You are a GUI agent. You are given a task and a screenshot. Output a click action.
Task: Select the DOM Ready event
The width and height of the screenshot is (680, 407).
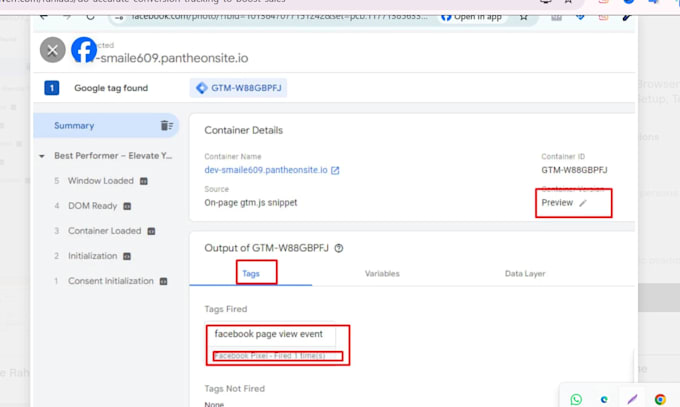click(x=93, y=206)
